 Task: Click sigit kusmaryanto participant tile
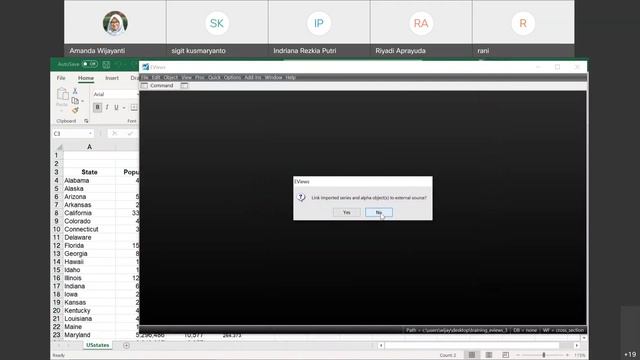click(x=217, y=29)
